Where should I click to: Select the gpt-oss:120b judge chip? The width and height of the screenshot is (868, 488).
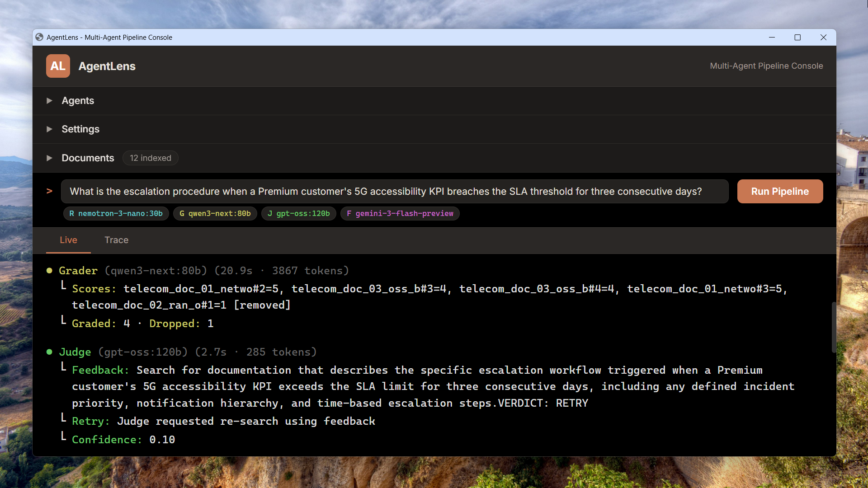tap(299, 213)
